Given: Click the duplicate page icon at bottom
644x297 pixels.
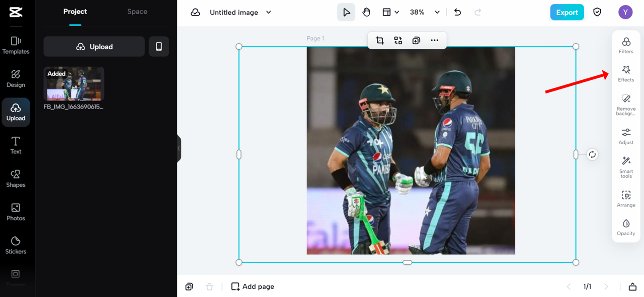Looking at the screenshot, I should pyautogui.click(x=189, y=286).
